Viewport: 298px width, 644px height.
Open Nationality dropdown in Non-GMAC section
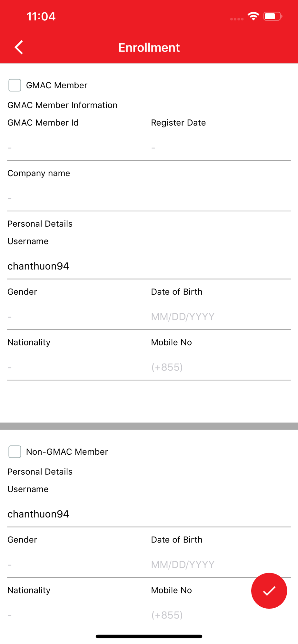click(74, 615)
